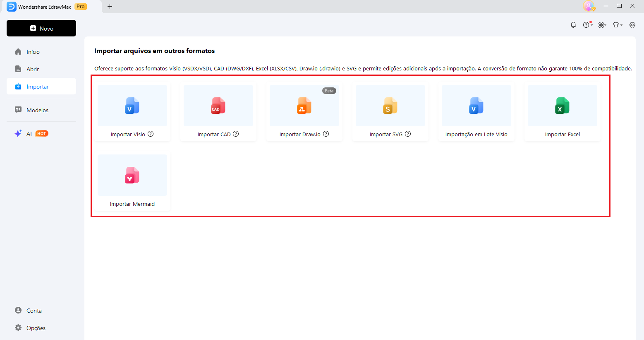Click help icon beside Importar CAD
644x340 pixels.
pos(236,134)
